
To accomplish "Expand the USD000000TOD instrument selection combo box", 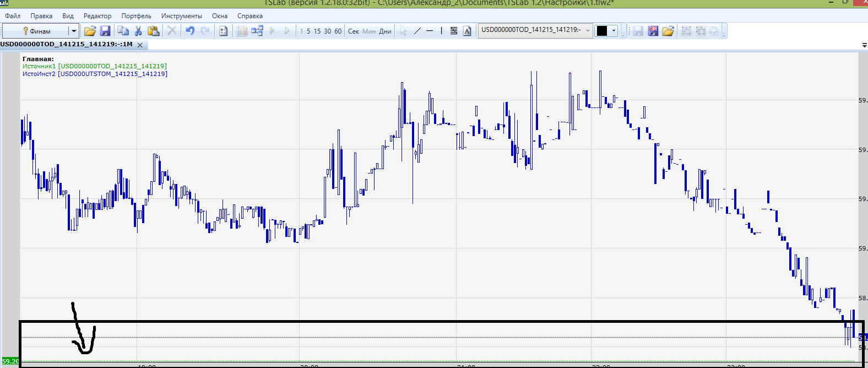I will click(588, 30).
